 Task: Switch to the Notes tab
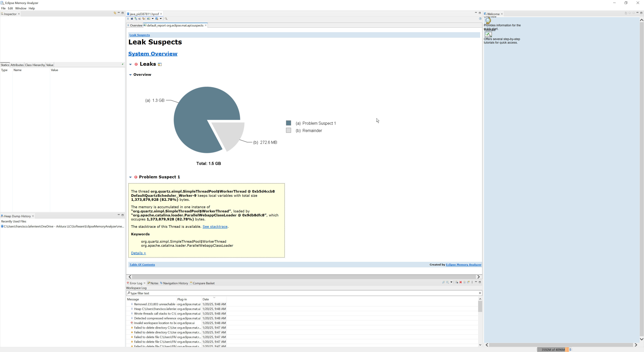click(153, 283)
